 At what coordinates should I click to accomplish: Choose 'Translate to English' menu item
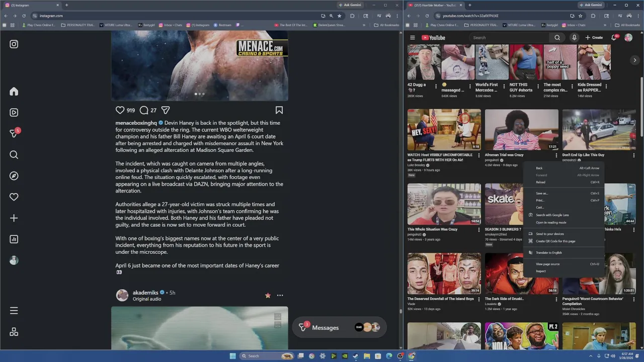[x=563, y=252]
